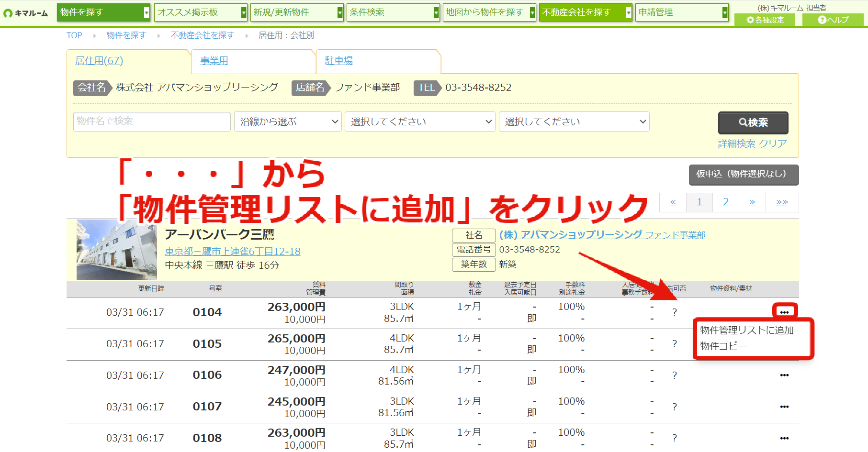Viewport: 868px width, 452px height.
Task: Click the rent 247,000円
Action: pos(296,370)
